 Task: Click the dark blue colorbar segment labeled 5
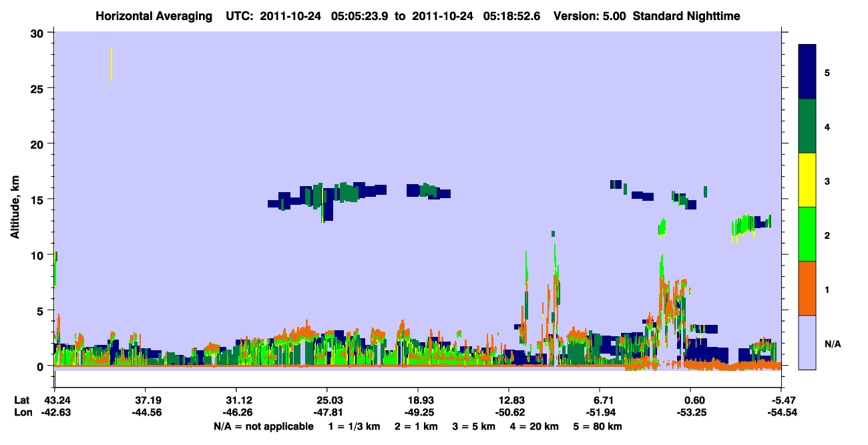807,72
